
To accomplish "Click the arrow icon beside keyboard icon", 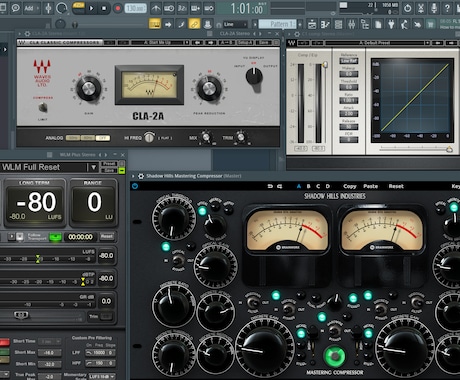I will 168,24.
